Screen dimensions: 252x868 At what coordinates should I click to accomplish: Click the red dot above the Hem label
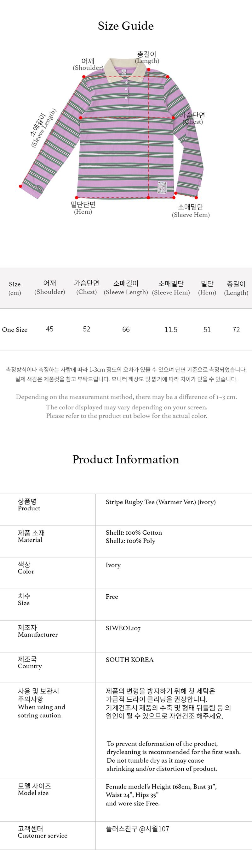click(77, 198)
